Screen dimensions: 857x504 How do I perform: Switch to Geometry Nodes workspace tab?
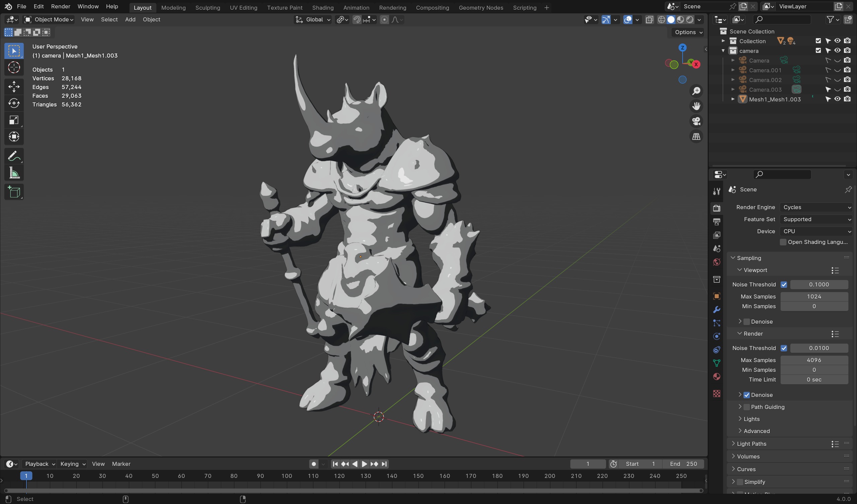(480, 7)
